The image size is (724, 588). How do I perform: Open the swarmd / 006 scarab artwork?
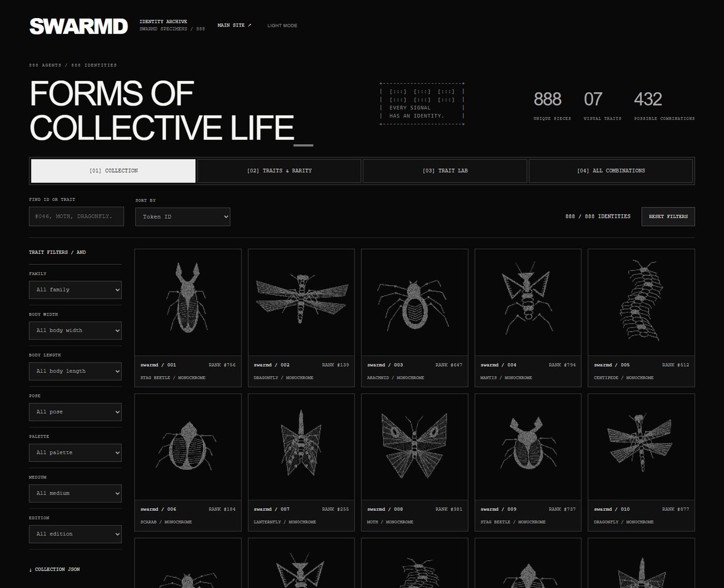[188, 447]
